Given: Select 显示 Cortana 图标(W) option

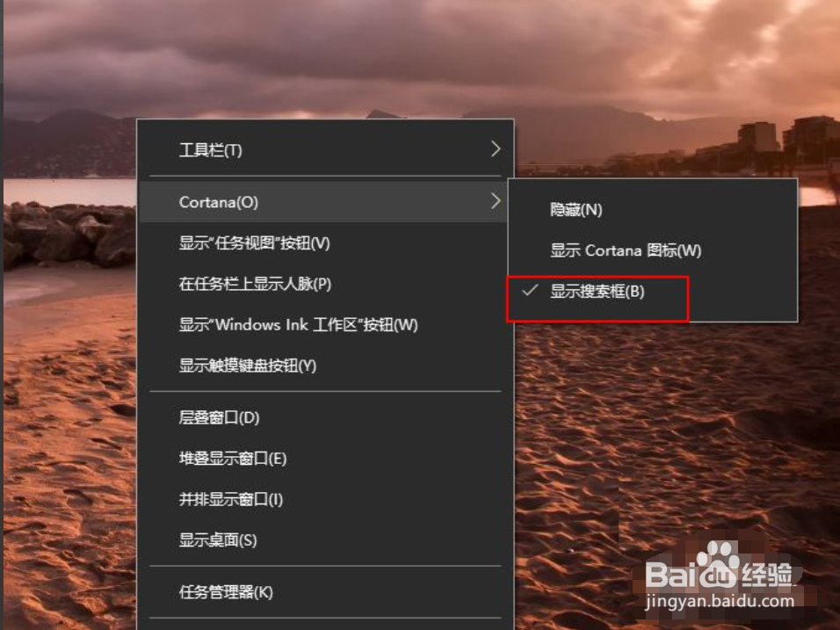Looking at the screenshot, I should (653, 250).
